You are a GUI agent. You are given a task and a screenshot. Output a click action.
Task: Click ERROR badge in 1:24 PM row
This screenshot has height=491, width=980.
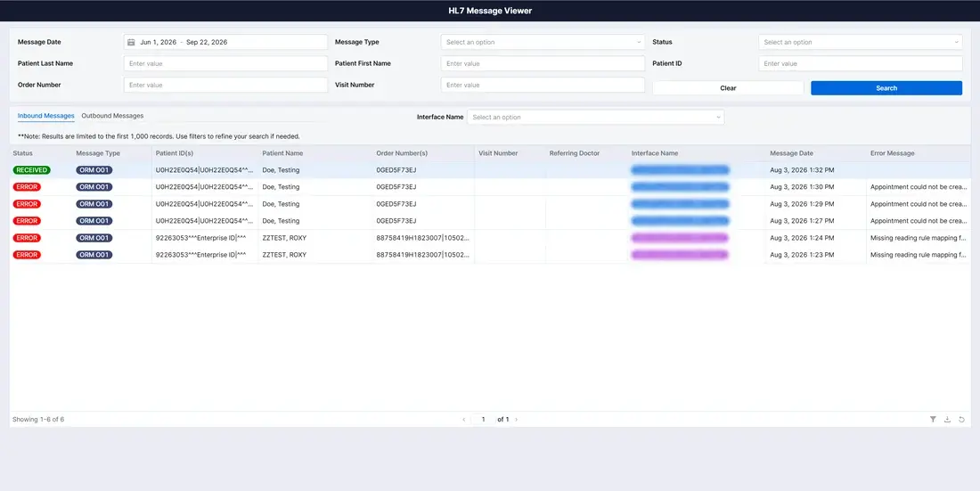[27, 238]
